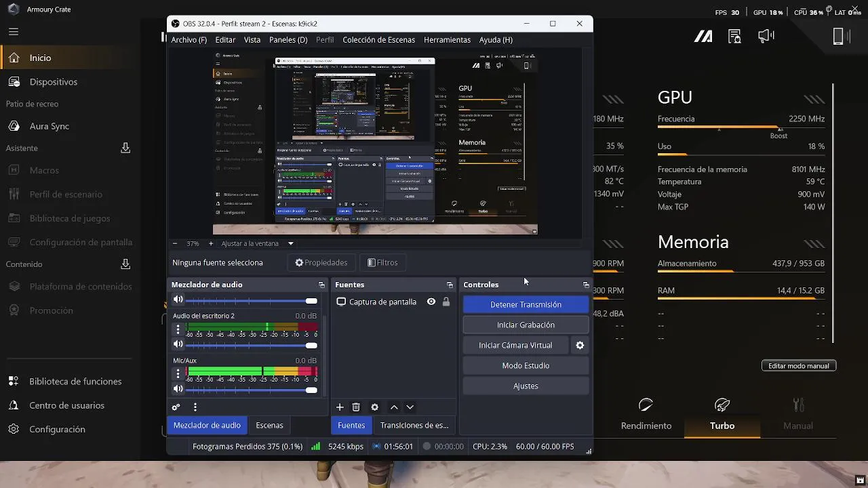Open audio mixer bottom three-dot menu
The width and height of the screenshot is (868, 488).
(195, 407)
